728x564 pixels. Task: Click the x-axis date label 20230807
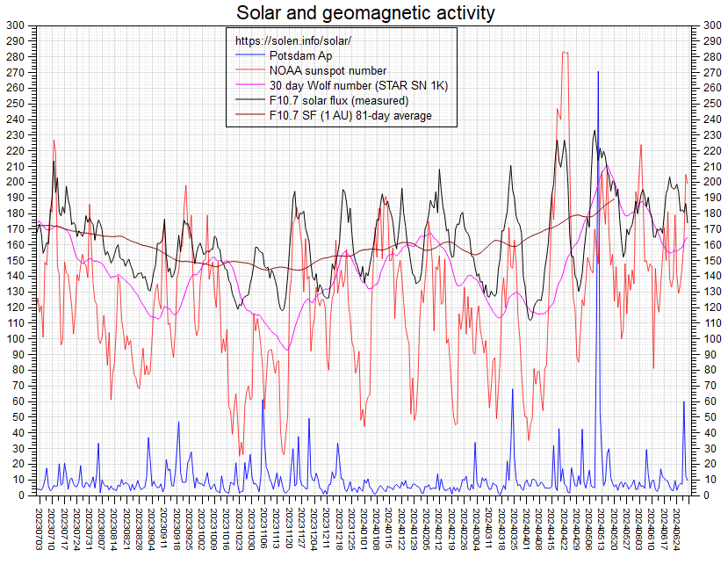[101, 529]
